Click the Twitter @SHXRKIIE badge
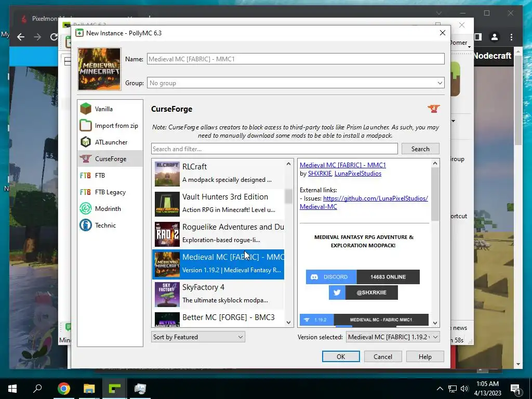Viewport: 532px width, 399px height. pyautogui.click(x=363, y=292)
